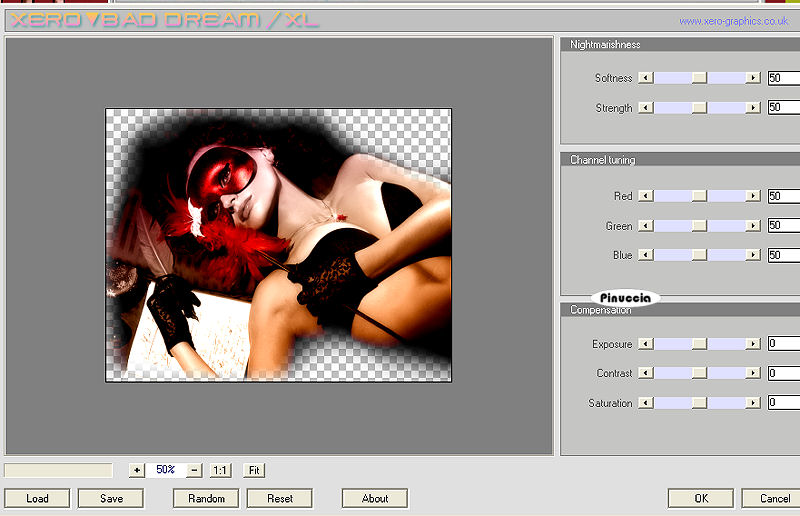Click the left arrow of Blue slider
The height and width of the screenshot is (516, 800).
[646, 254]
